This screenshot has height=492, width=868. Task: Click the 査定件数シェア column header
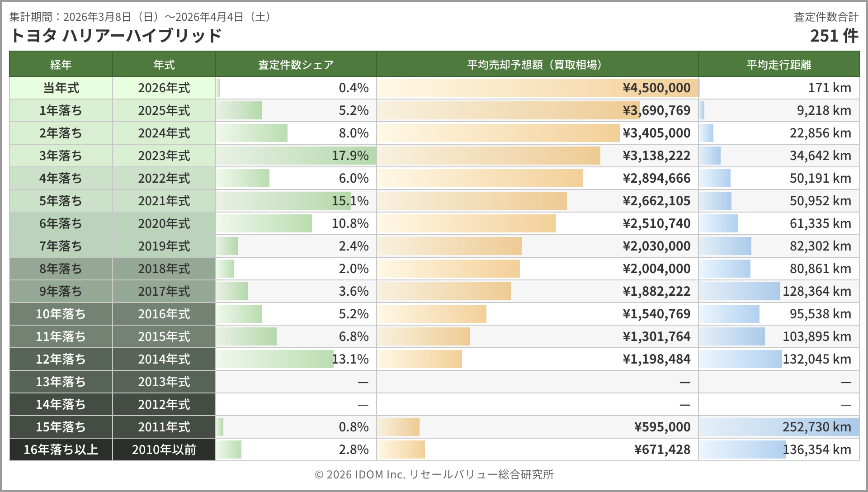coord(296,65)
